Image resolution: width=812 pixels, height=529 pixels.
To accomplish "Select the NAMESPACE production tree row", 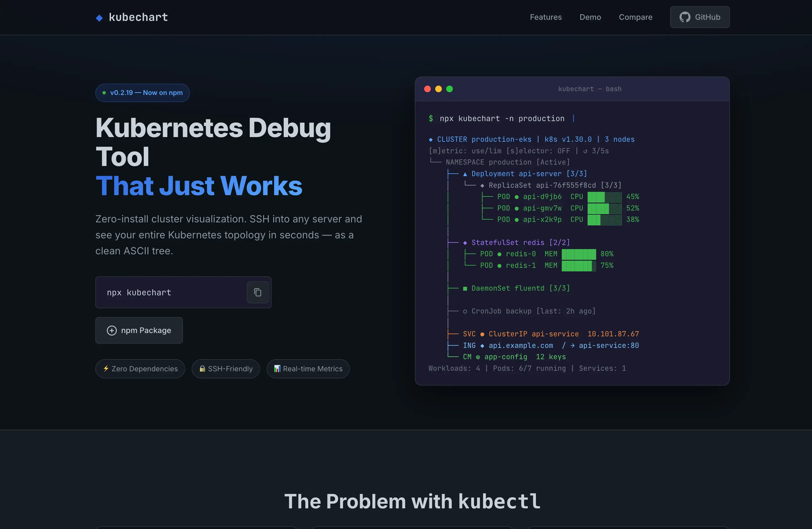I will pos(499,162).
